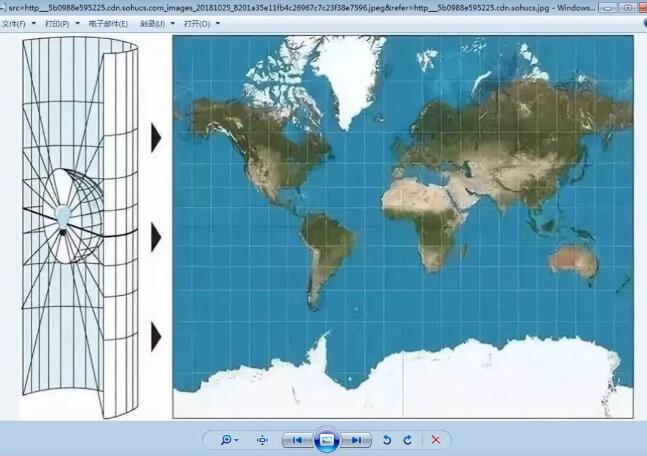
Task: Rotate the picture counterclockwise
Action: tap(387, 440)
